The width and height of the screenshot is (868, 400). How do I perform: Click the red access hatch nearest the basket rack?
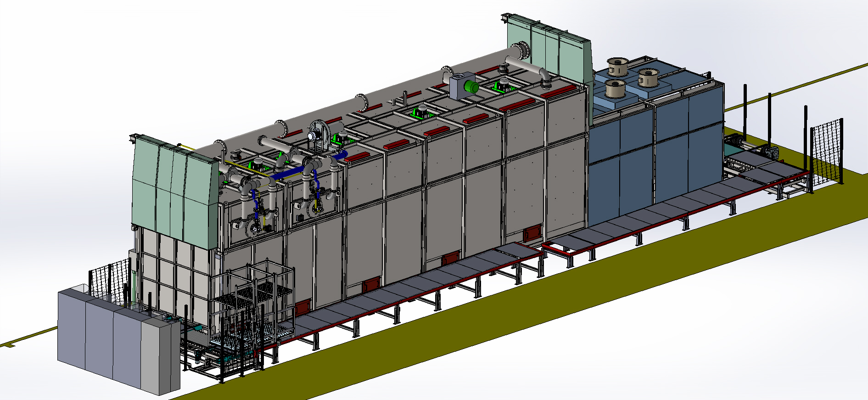(x=303, y=307)
